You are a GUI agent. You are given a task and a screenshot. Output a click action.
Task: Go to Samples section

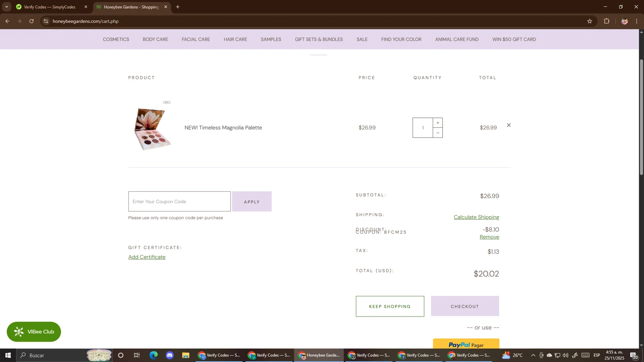point(271,39)
